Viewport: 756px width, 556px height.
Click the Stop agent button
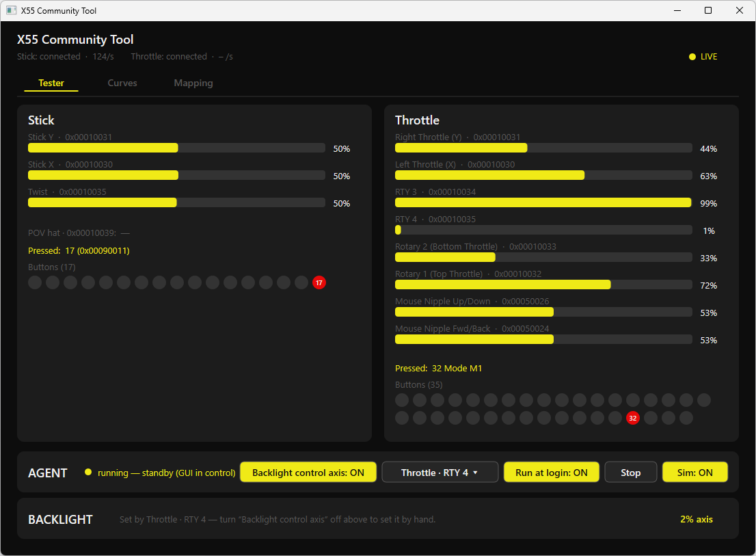click(631, 473)
